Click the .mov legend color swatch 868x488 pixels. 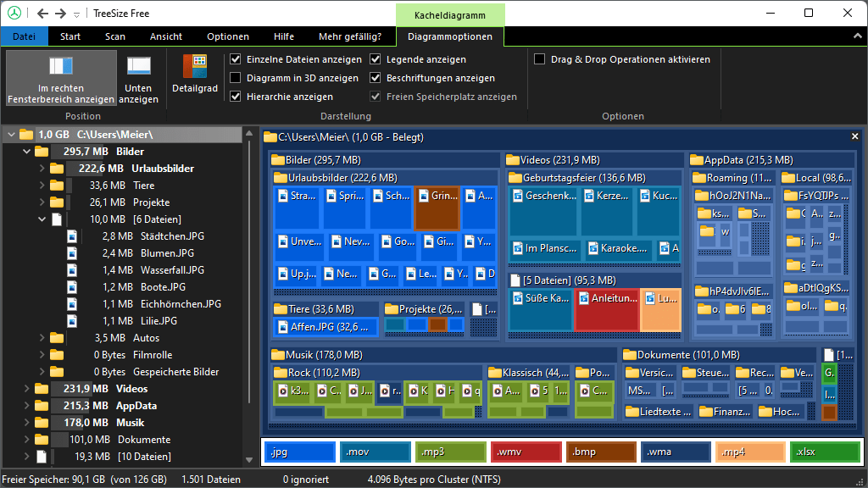[376, 452]
